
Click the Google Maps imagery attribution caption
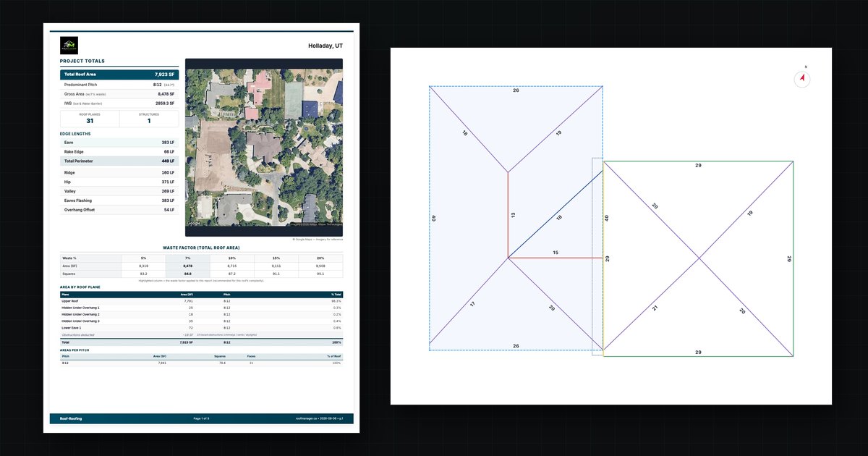tap(318, 239)
